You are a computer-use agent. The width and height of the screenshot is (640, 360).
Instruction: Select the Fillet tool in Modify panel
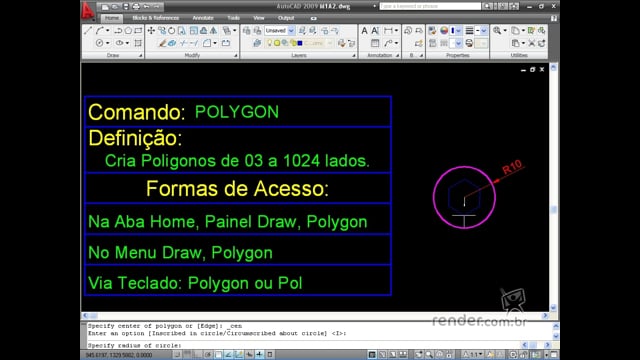pyautogui.click(x=207, y=43)
